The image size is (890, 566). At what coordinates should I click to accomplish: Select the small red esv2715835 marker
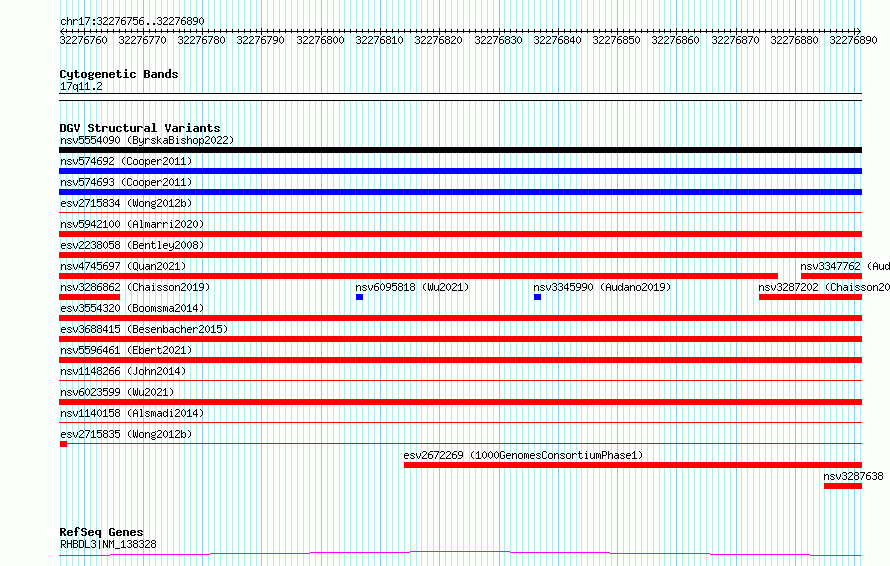click(x=64, y=444)
